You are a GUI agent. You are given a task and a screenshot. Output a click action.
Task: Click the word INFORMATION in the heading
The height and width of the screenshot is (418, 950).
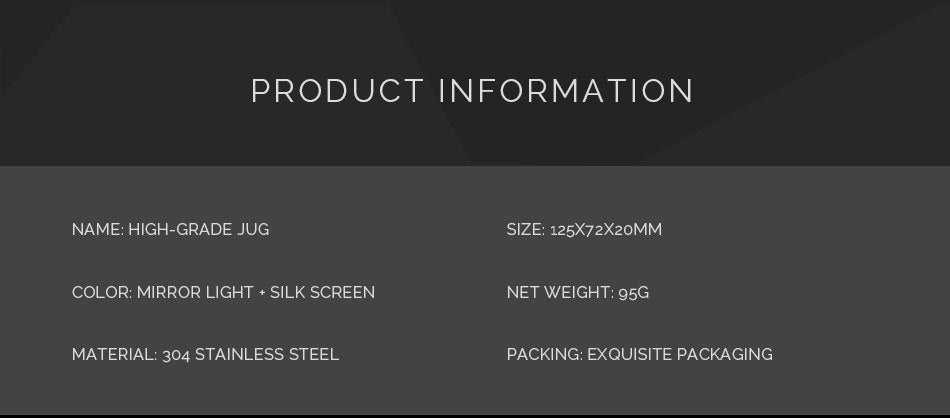point(566,91)
